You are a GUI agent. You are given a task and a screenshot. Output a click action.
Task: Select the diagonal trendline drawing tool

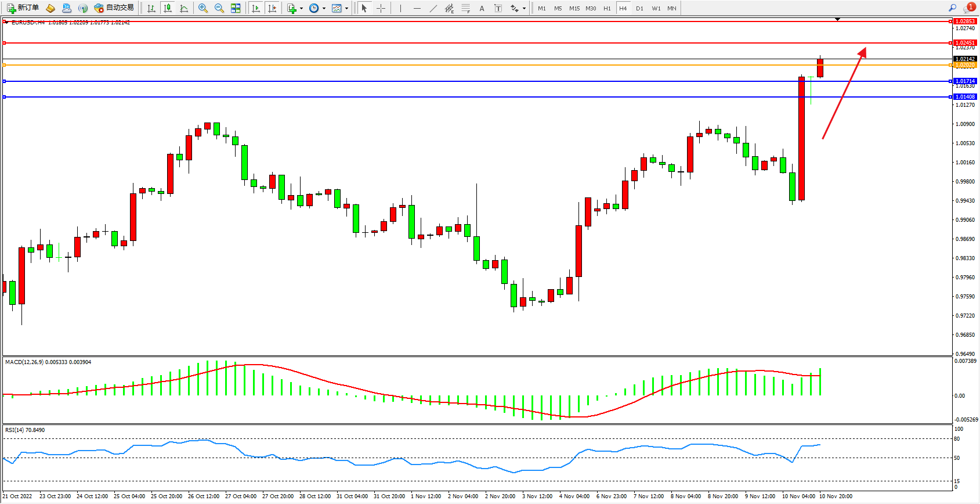433,8
